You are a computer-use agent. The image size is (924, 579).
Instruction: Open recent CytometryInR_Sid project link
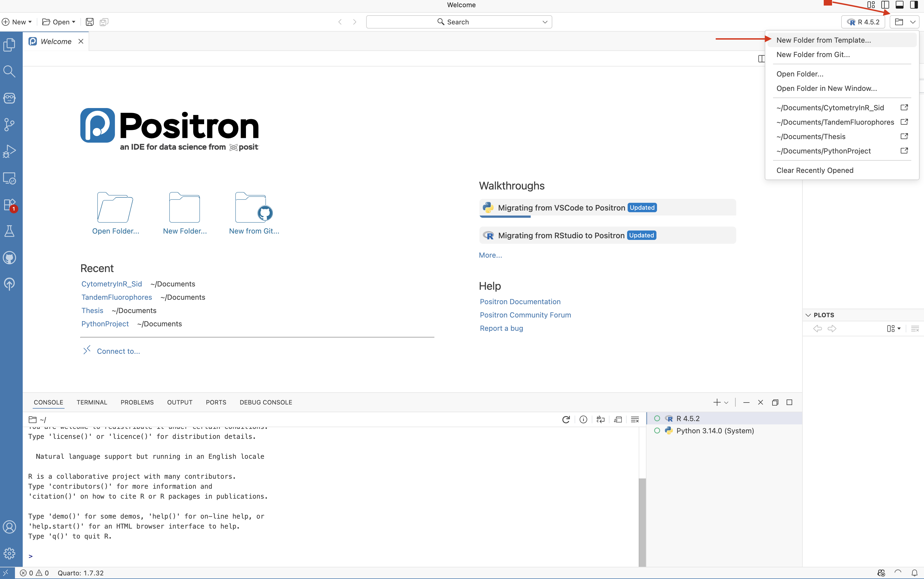[x=111, y=284]
